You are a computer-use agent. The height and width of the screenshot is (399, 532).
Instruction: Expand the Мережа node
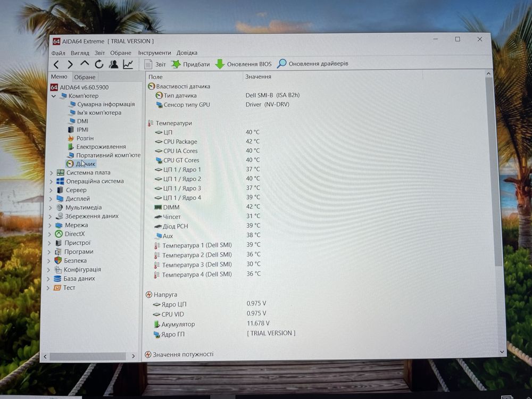[50, 225]
